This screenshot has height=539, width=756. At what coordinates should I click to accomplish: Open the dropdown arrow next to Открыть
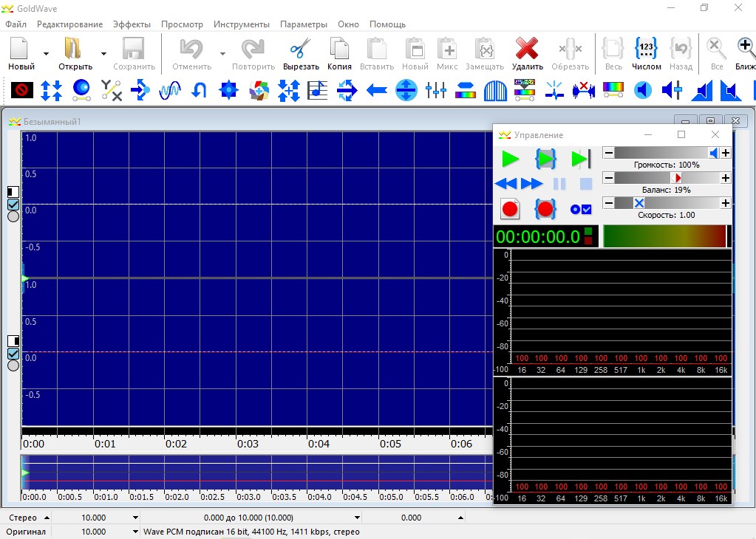click(x=103, y=53)
